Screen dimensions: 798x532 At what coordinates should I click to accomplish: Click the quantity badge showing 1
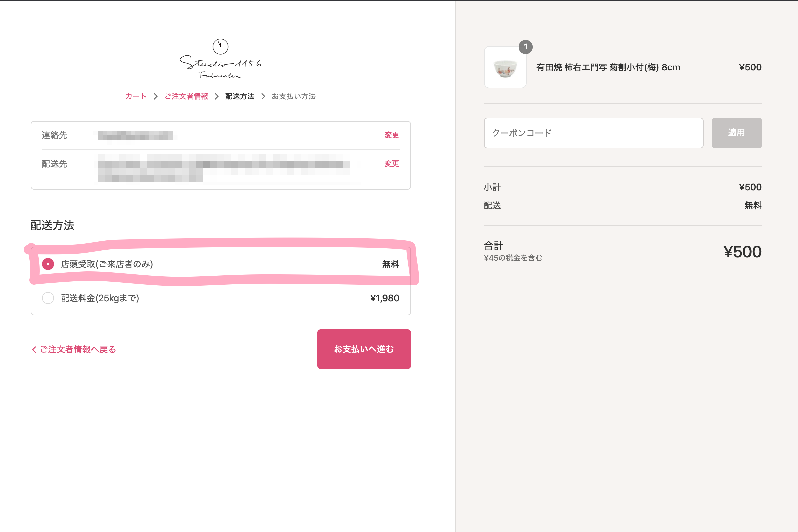[526, 47]
